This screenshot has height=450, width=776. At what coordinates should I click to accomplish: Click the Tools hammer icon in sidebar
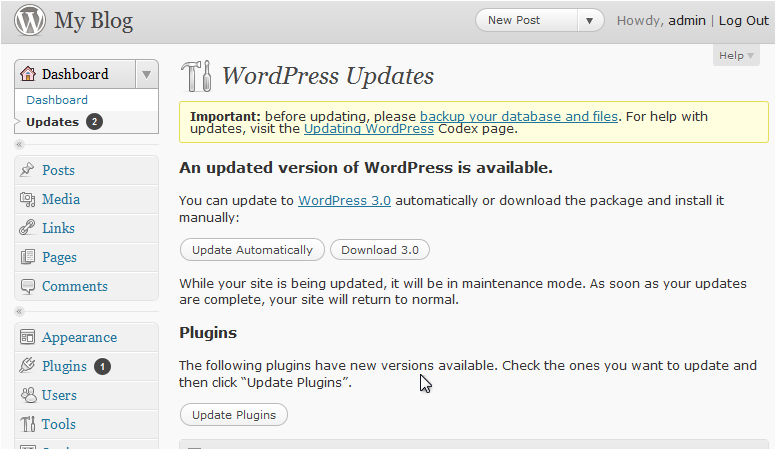pos(28,424)
